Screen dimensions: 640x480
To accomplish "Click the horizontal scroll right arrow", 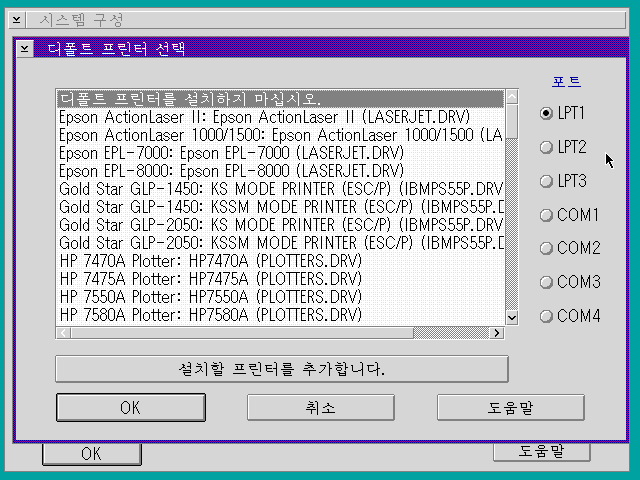I will tap(496, 333).
